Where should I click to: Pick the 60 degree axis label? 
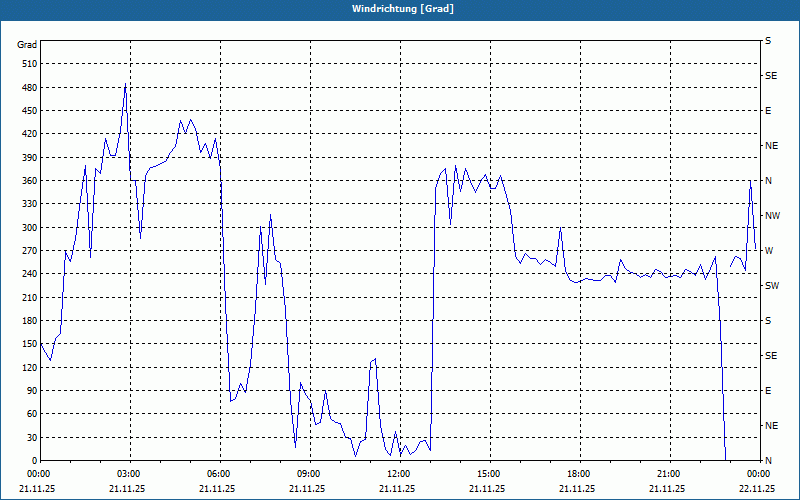click(x=32, y=414)
